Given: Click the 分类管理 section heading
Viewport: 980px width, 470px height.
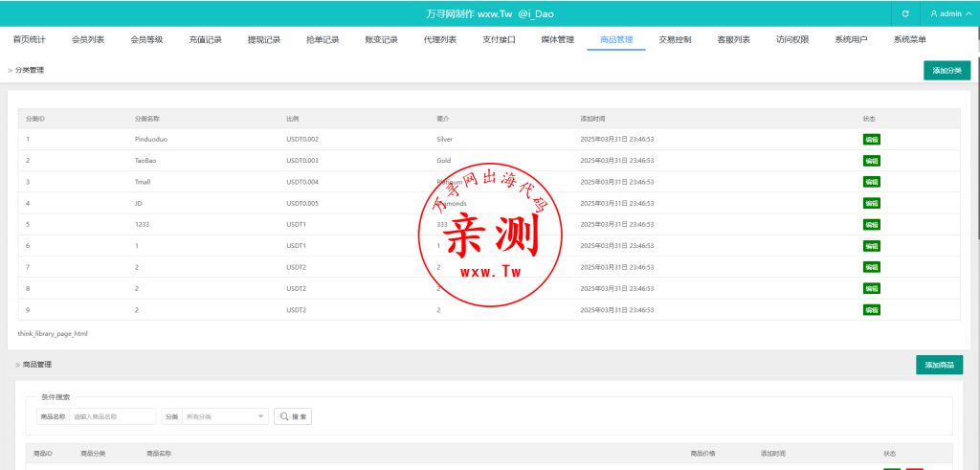Looking at the screenshot, I should (30, 71).
